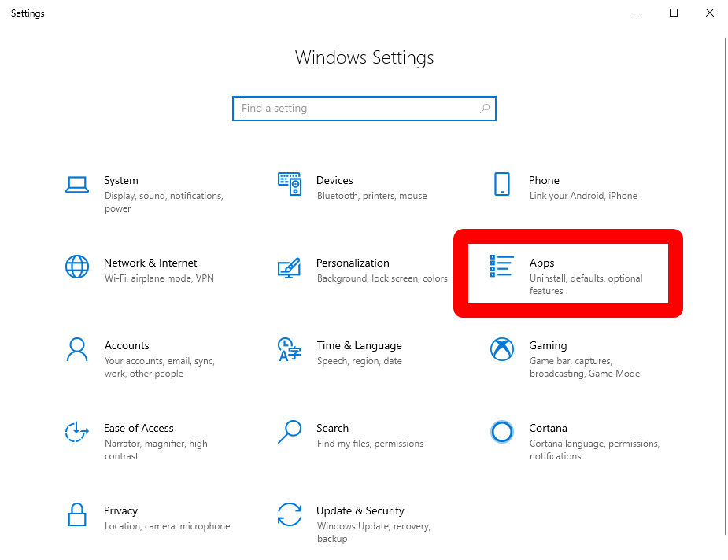
Task: Minimize the Settings window
Action: point(637,13)
